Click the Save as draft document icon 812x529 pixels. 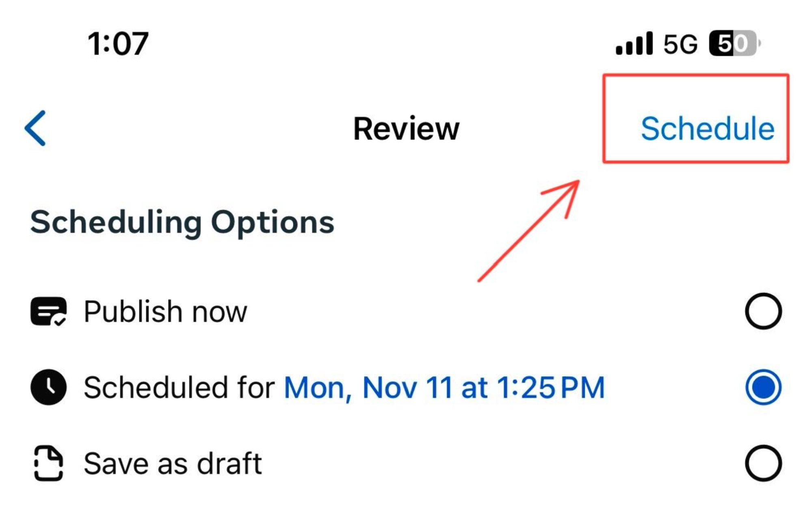coord(48,462)
